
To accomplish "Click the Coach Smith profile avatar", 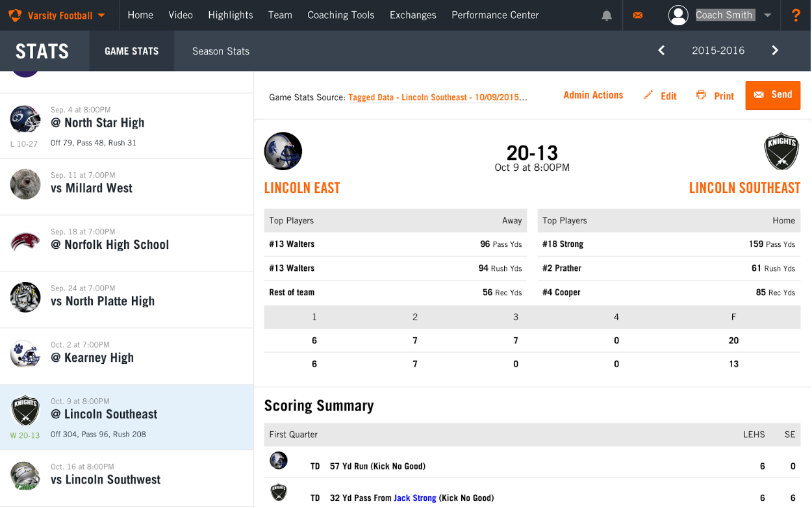I will [678, 15].
